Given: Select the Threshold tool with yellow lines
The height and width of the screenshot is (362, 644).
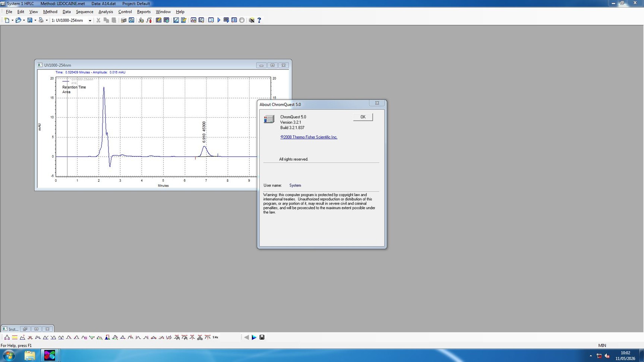Looking at the screenshot, I should pos(15,337).
